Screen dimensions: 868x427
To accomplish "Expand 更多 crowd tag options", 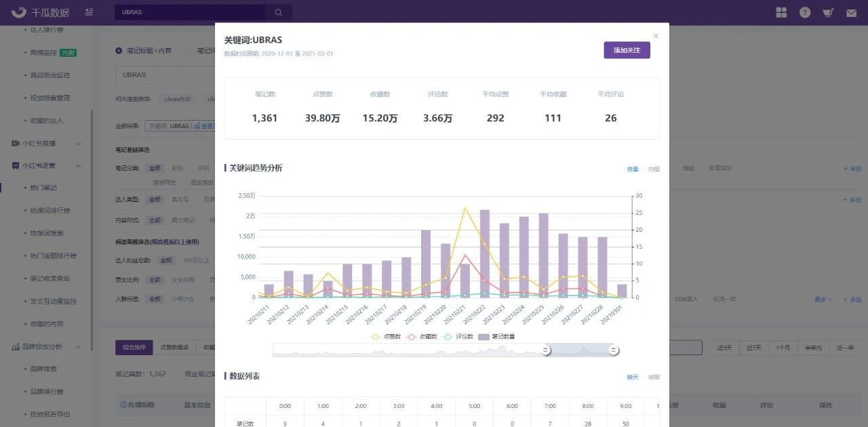I will coord(823,299).
